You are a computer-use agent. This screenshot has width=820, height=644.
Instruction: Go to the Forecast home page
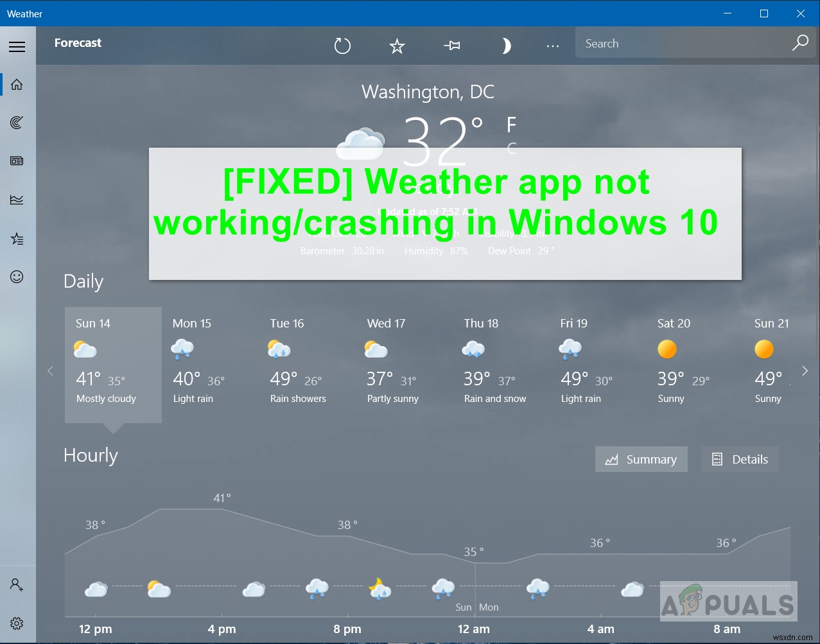click(x=17, y=84)
